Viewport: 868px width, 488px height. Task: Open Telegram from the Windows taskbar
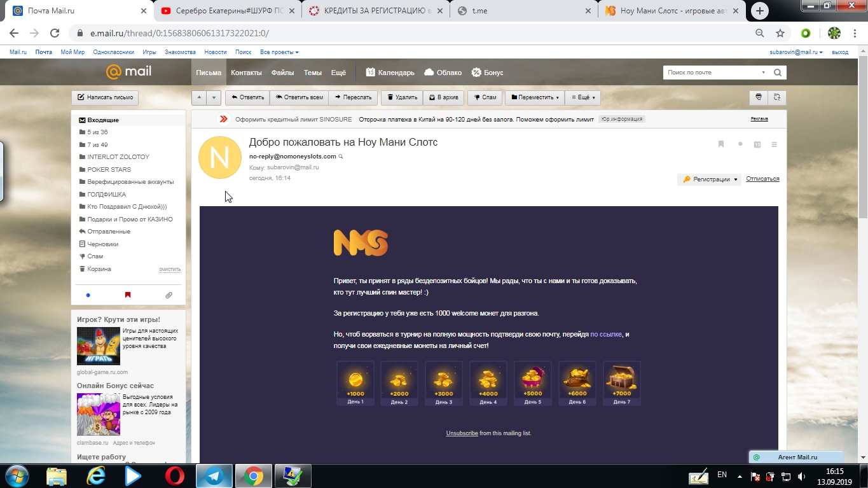coord(214,475)
